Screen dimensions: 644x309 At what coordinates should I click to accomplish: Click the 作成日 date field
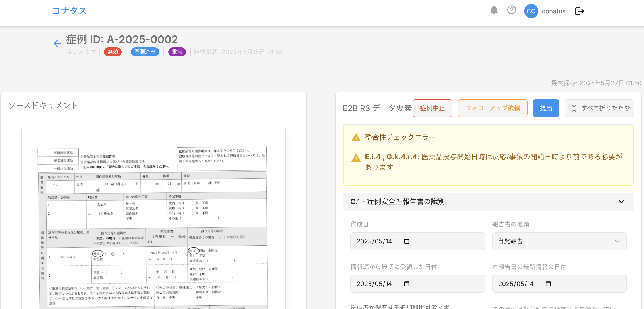(x=417, y=241)
